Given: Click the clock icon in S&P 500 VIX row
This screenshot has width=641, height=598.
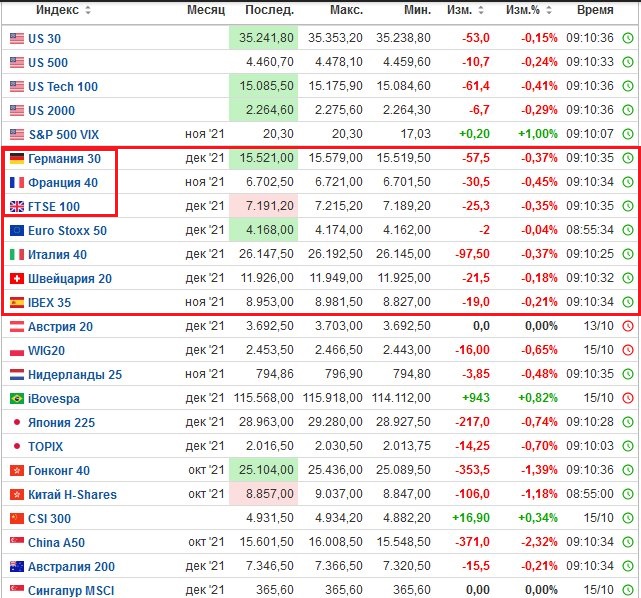Looking at the screenshot, I should pyautogui.click(x=628, y=134).
